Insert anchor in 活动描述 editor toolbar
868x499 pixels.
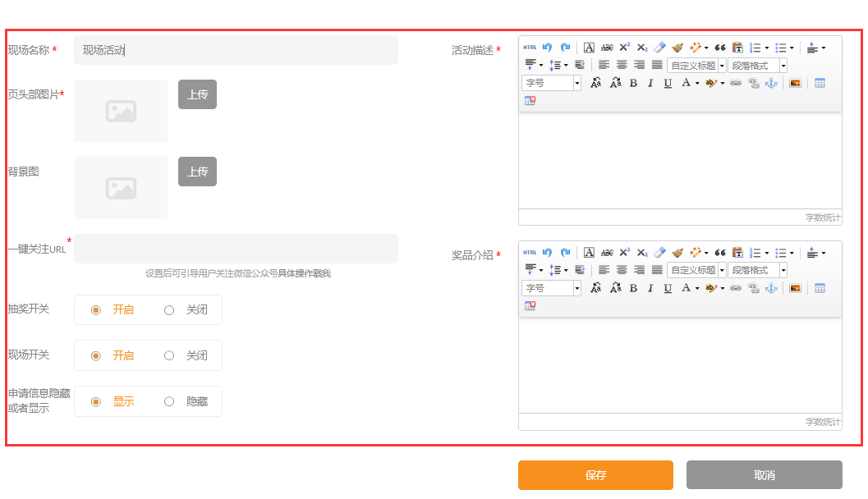click(771, 83)
